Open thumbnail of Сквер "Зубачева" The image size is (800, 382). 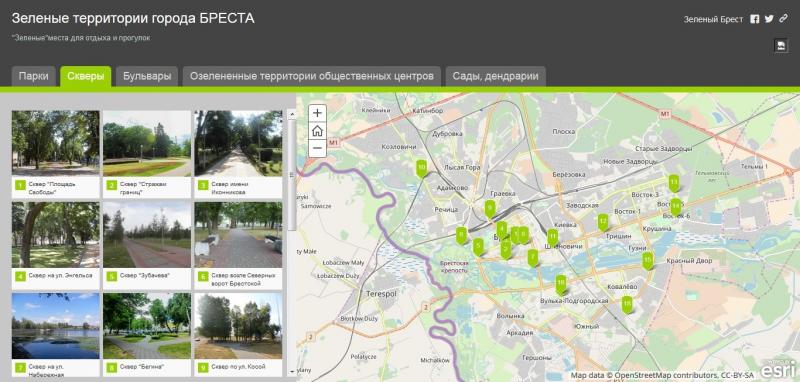click(147, 235)
